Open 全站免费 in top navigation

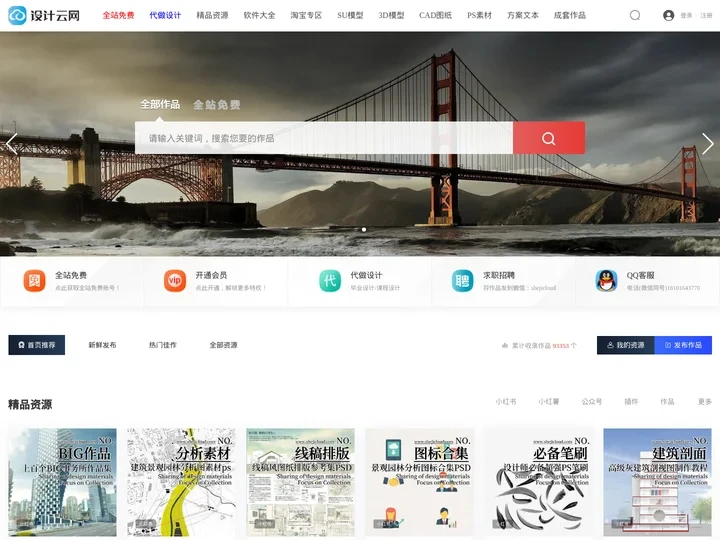[118, 16]
